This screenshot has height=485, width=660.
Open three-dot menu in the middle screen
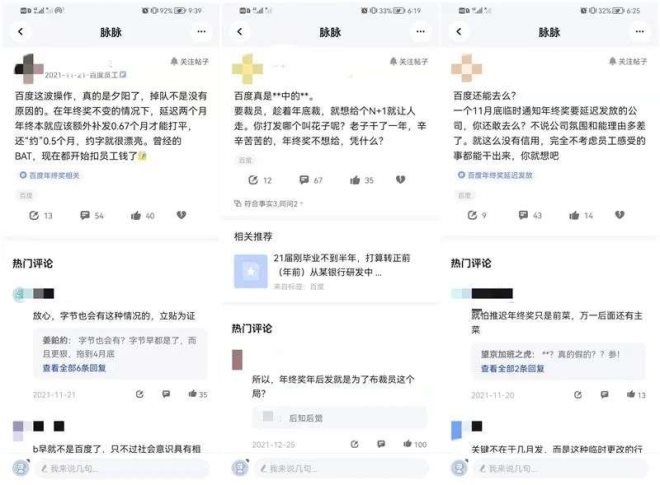(x=420, y=32)
